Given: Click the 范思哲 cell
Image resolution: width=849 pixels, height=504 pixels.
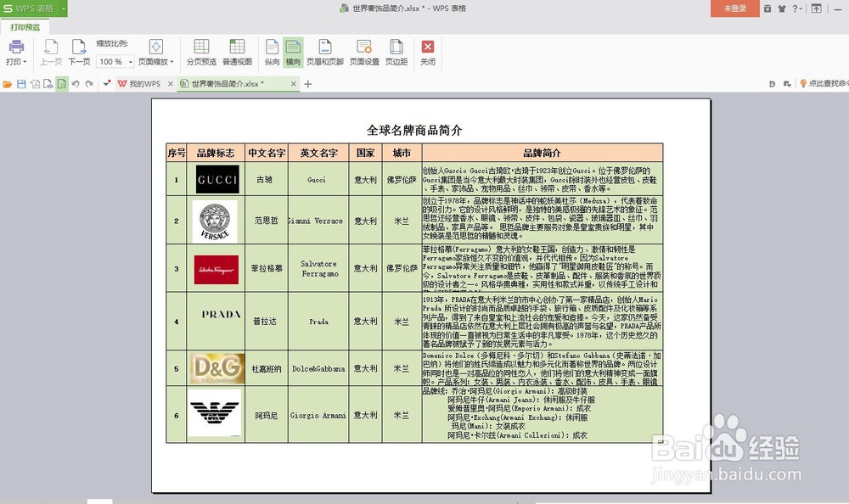Looking at the screenshot, I should (x=267, y=221).
